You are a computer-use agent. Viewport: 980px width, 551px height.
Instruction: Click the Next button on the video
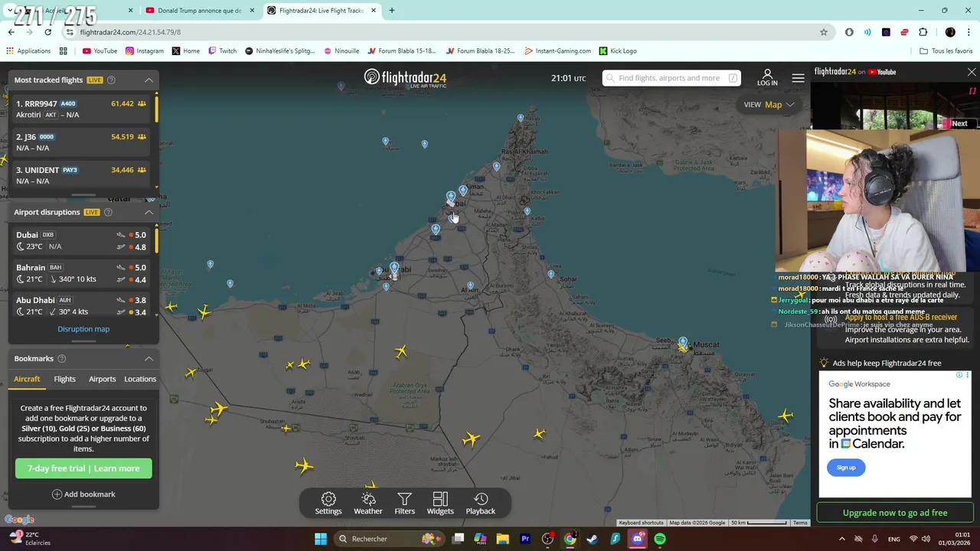(x=959, y=123)
